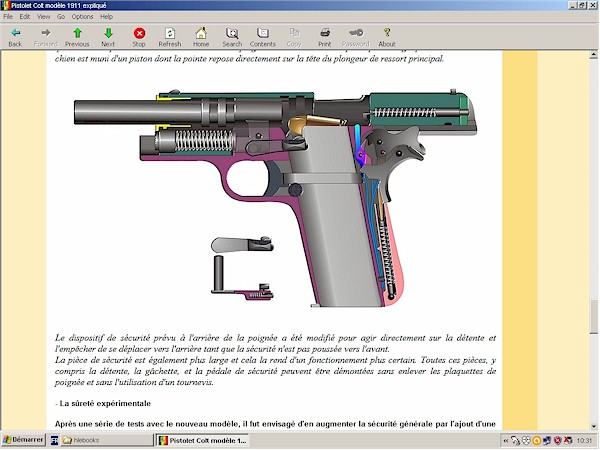Click the scrollbar up arrow
Screen dimensions: 600x450
pyautogui.click(x=593, y=55)
